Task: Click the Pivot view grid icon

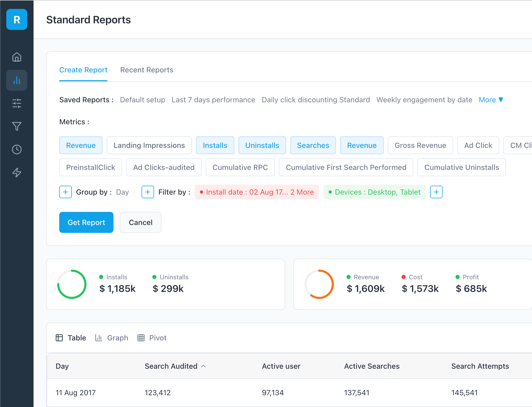Action: (141, 338)
